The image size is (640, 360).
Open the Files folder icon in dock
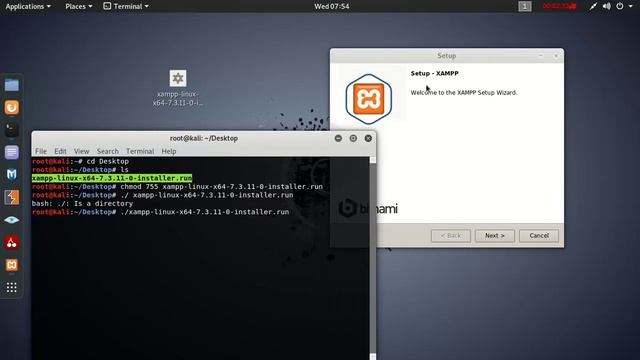(11, 85)
